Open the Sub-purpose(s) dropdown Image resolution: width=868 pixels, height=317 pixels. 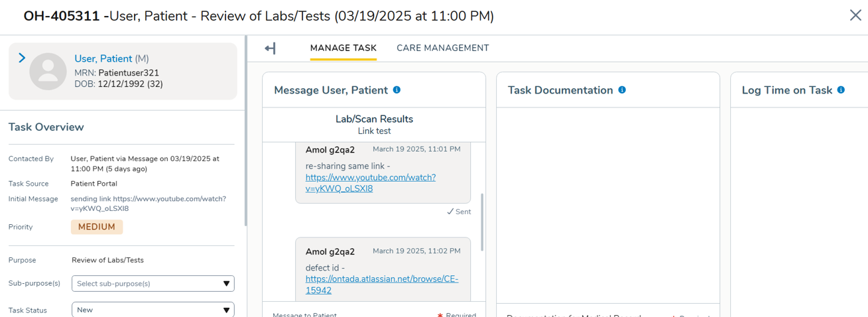click(x=153, y=284)
